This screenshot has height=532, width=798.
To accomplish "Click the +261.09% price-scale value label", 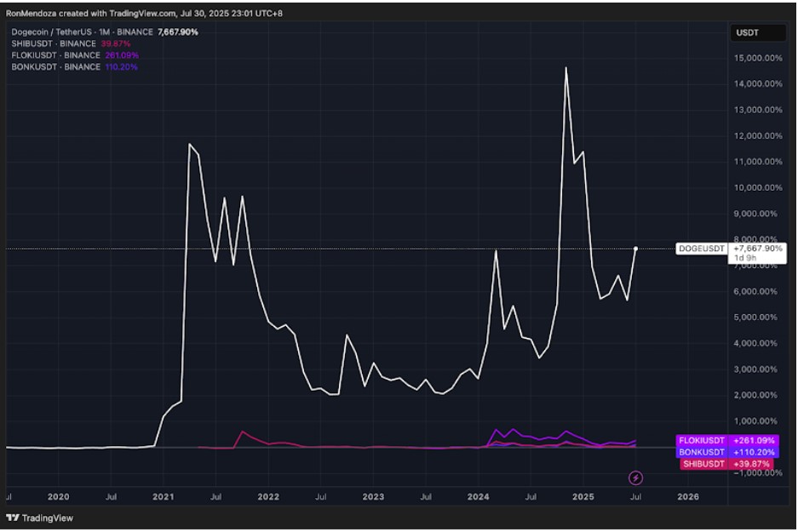I will 754,440.
